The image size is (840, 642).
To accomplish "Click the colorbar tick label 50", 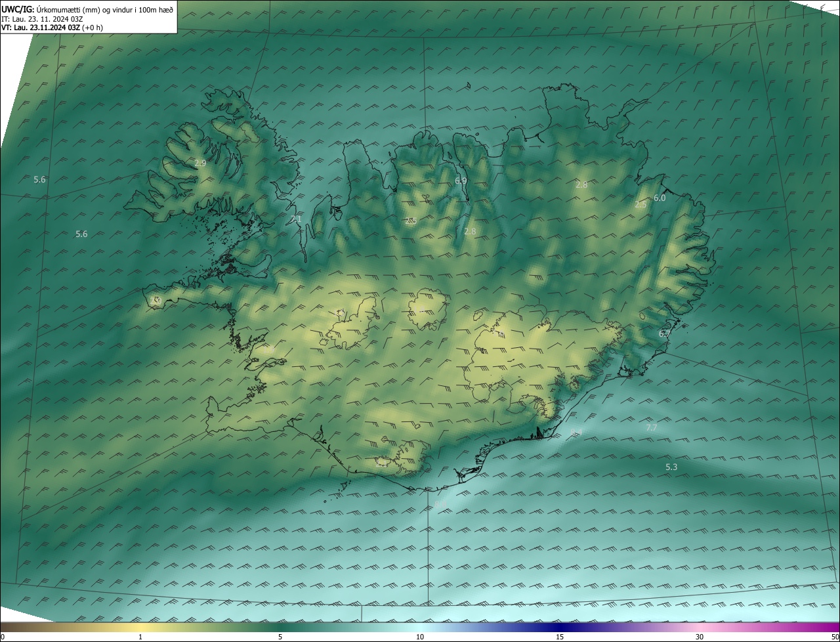I will click(835, 637).
